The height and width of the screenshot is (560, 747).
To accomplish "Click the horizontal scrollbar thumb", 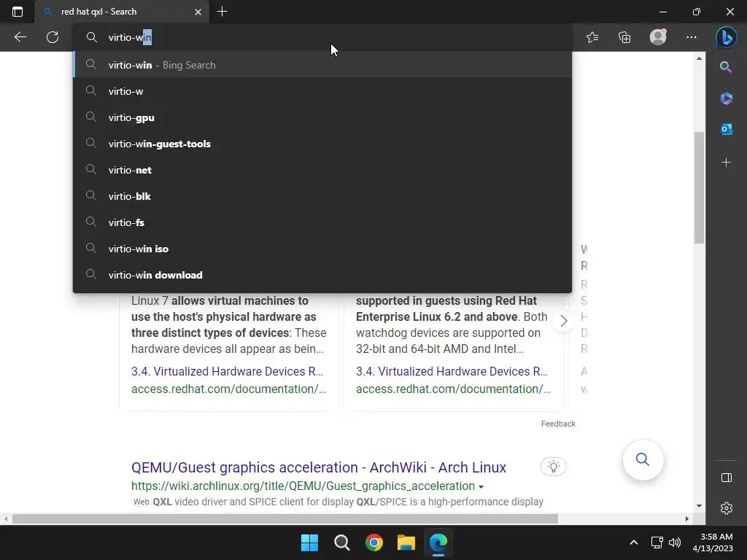I will pos(285,518).
